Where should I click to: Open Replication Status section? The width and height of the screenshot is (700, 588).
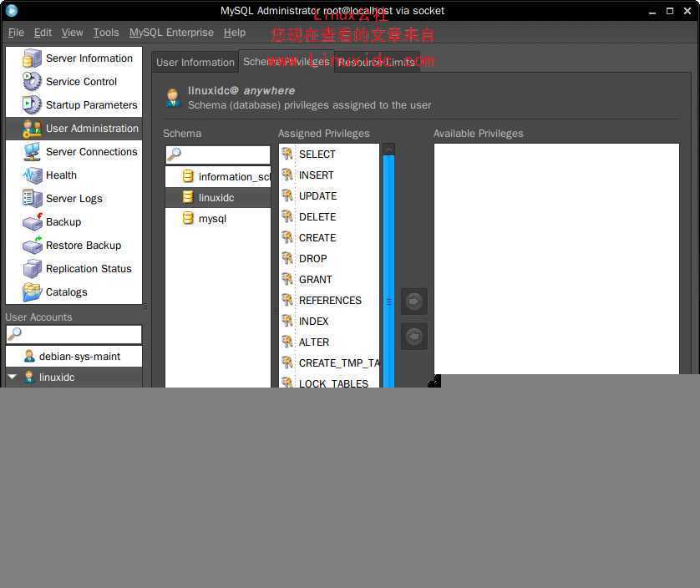[74, 269]
